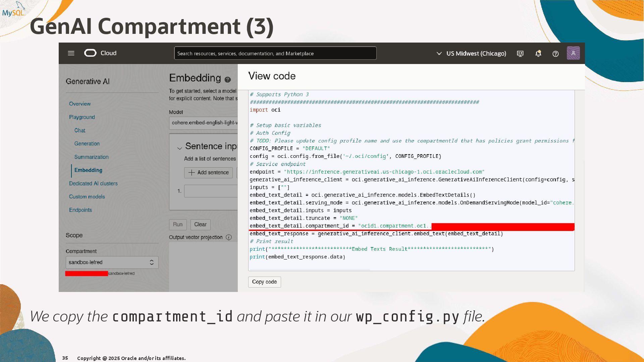The image size is (644, 362).
Task: Open the Cloud Shell developer tools icon
Action: pyautogui.click(x=520, y=54)
